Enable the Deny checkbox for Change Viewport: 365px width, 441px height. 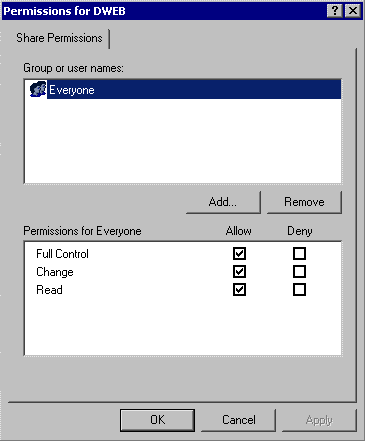point(299,272)
